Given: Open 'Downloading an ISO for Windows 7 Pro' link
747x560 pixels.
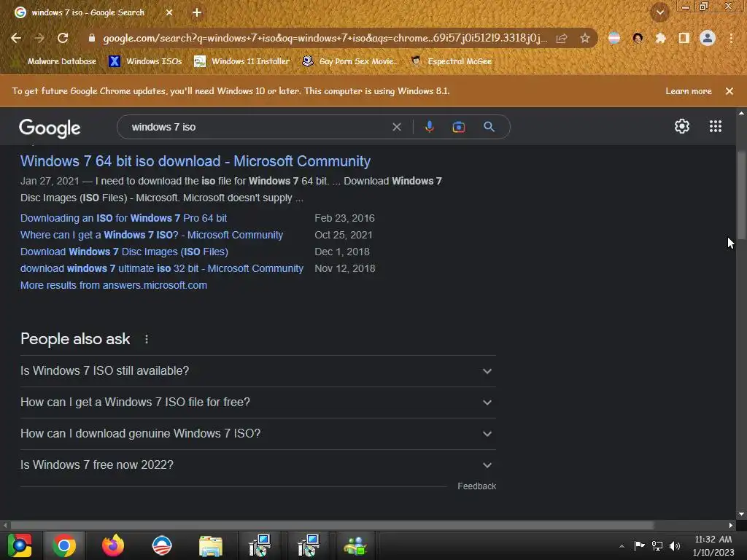Looking at the screenshot, I should (x=124, y=218).
